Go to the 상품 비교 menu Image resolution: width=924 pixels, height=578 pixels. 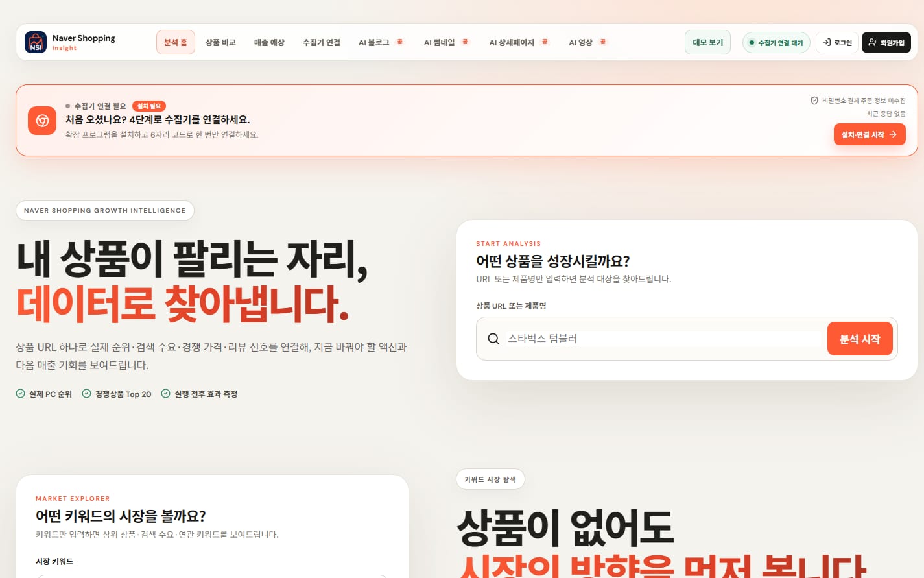coord(220,42)
